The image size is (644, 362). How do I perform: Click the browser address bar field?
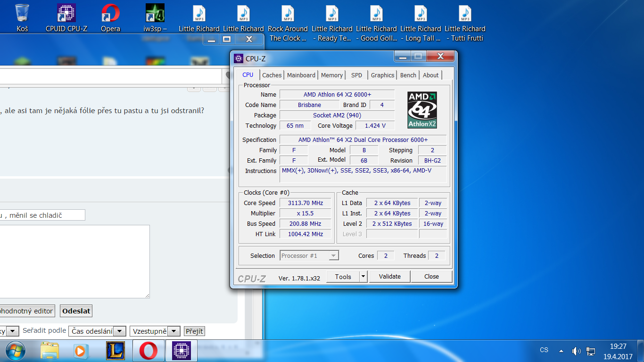[111, 76]
